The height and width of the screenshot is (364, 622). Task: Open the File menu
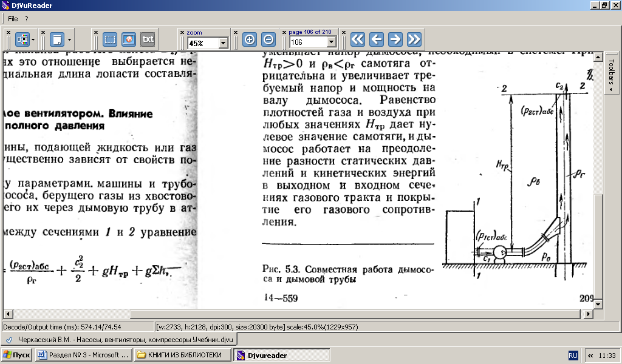[x=13, y=19]
